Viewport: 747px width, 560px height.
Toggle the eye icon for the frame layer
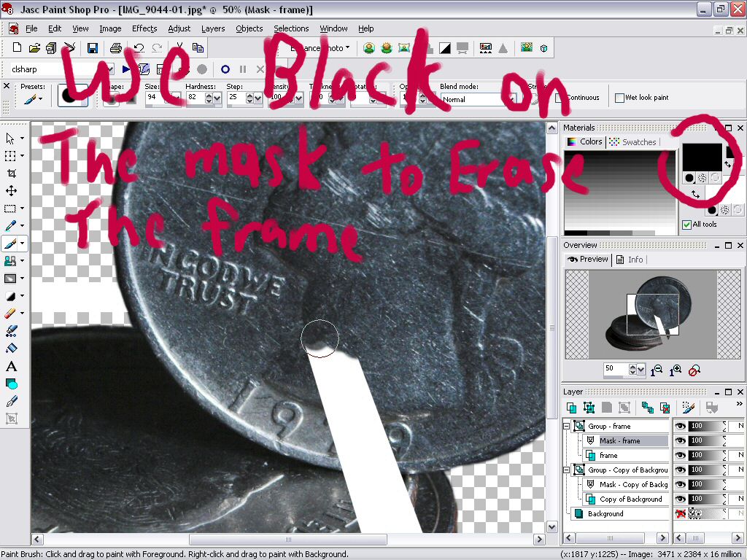pos(681,455)
